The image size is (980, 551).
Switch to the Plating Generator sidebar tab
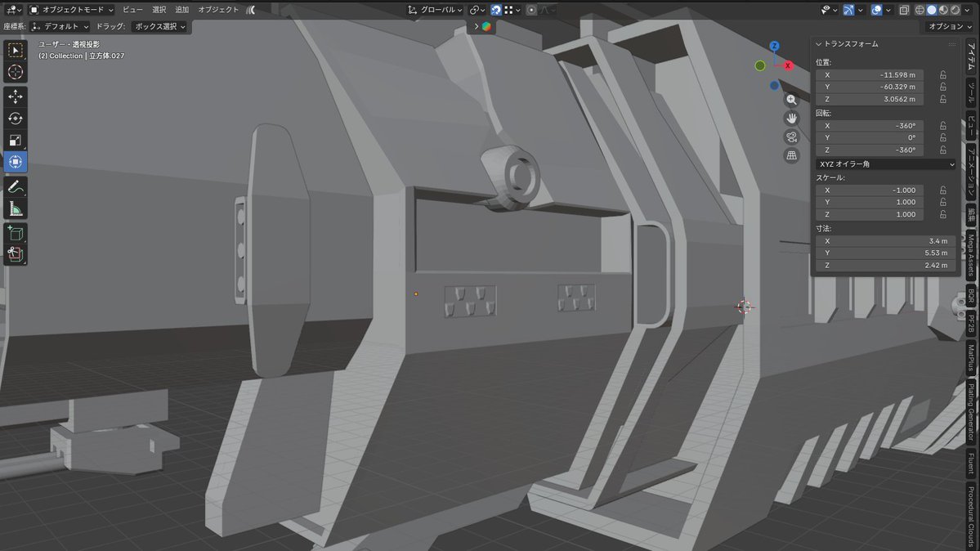pos(971,412)
